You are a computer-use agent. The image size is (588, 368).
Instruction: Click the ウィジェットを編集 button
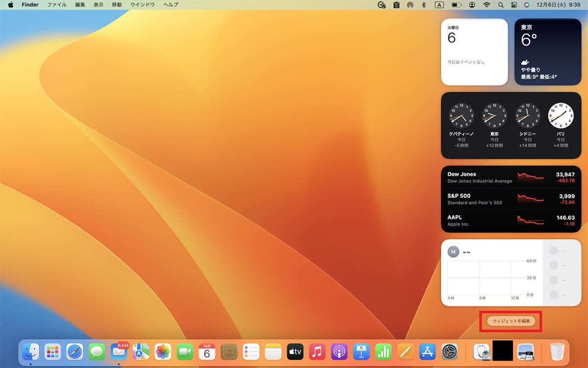tap(511, 321)
